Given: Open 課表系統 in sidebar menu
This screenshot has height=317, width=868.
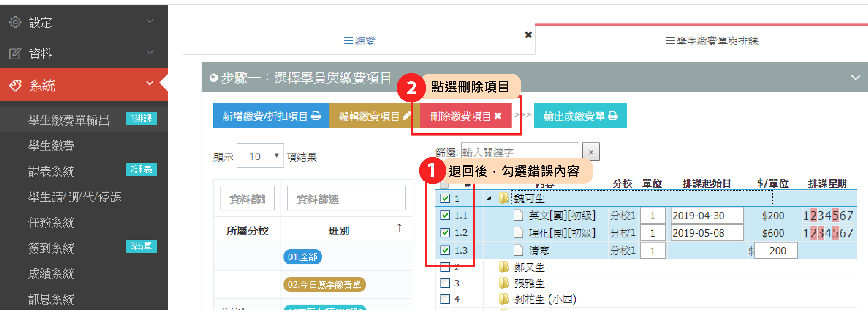Looking at the screenshot, I should 52,171.
